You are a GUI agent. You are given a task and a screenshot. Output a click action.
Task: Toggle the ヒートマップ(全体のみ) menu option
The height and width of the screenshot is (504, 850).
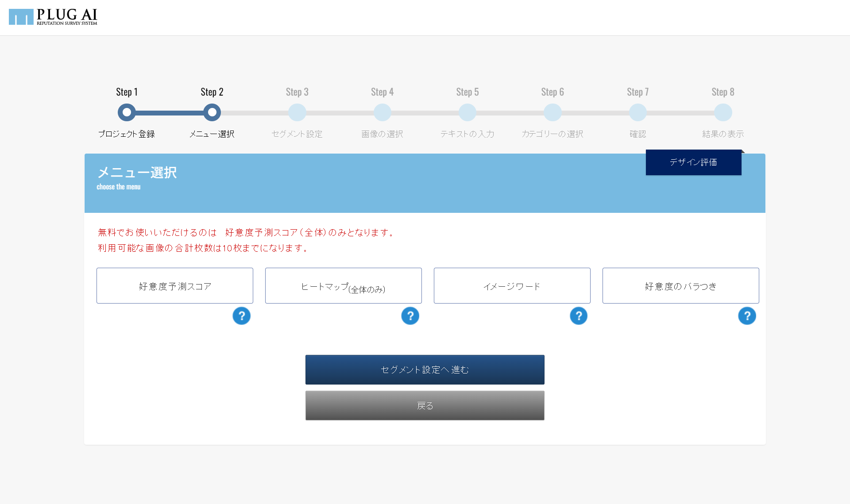click(x=343, y=286)
